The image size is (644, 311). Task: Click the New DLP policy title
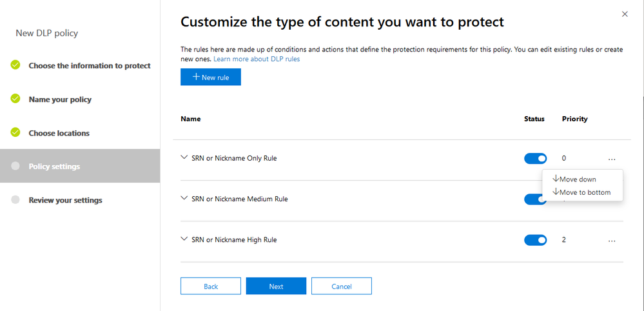47,34
